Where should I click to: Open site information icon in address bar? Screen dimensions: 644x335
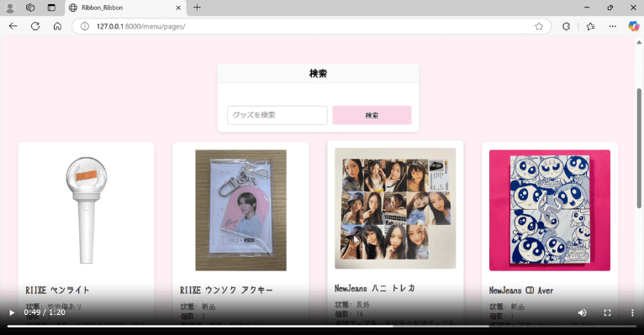click(x=85, y=26)
